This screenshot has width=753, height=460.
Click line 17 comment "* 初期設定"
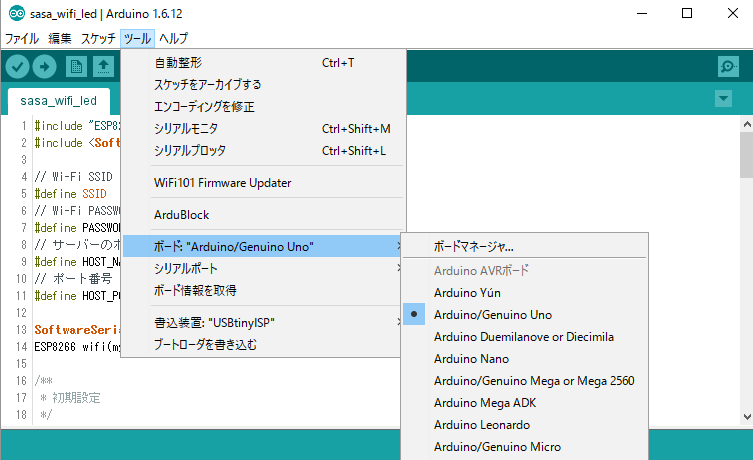(71, 398)
